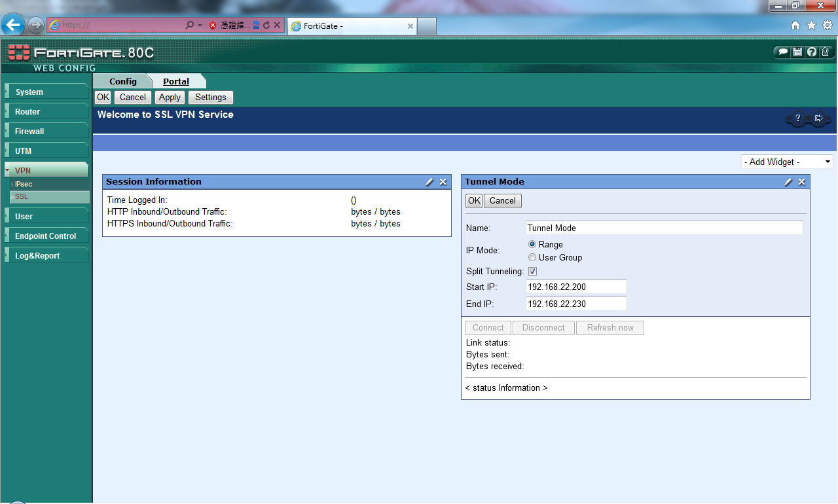838x504 pixels.
Task: Click the portal toolbar OK button
Action: [103, 98]
